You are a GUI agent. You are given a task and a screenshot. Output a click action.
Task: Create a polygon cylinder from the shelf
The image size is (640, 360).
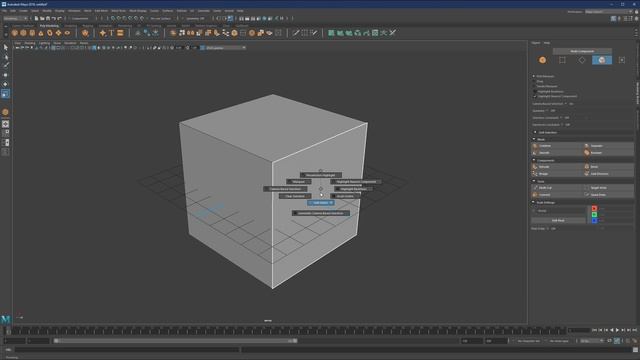32,33
